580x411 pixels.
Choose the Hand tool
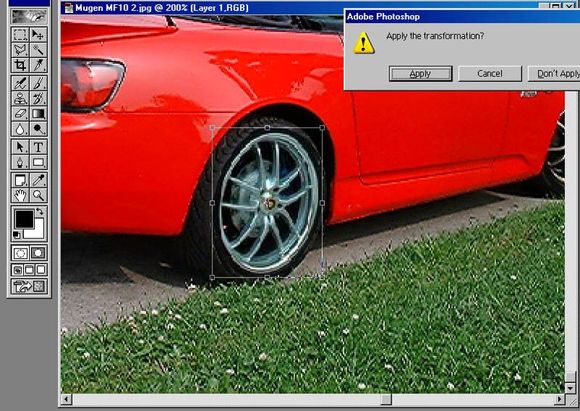(20, 195)
